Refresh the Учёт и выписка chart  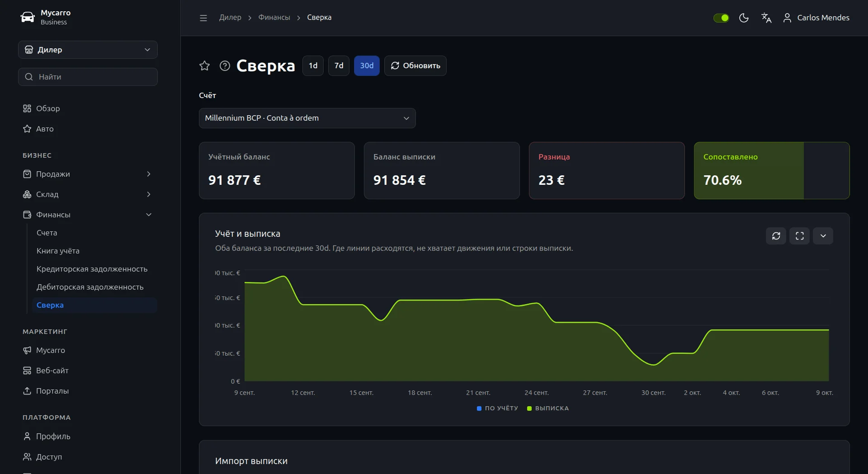click(x=776, y=236)
